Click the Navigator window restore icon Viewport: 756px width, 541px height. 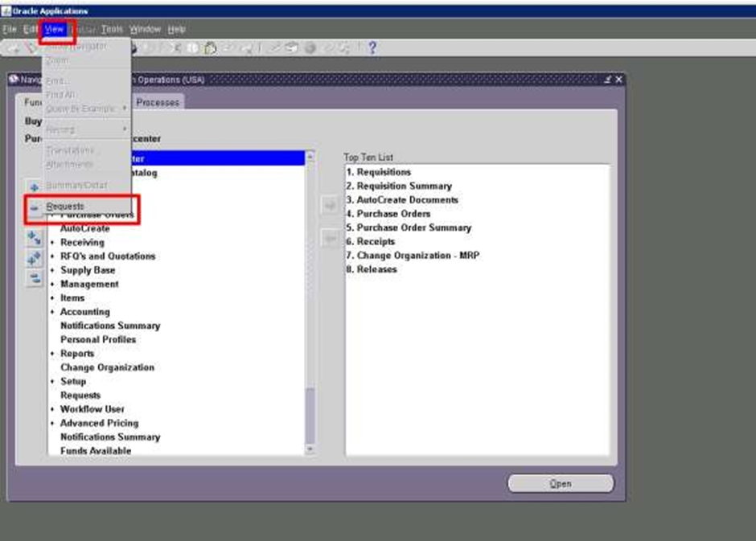pos(607,80)
